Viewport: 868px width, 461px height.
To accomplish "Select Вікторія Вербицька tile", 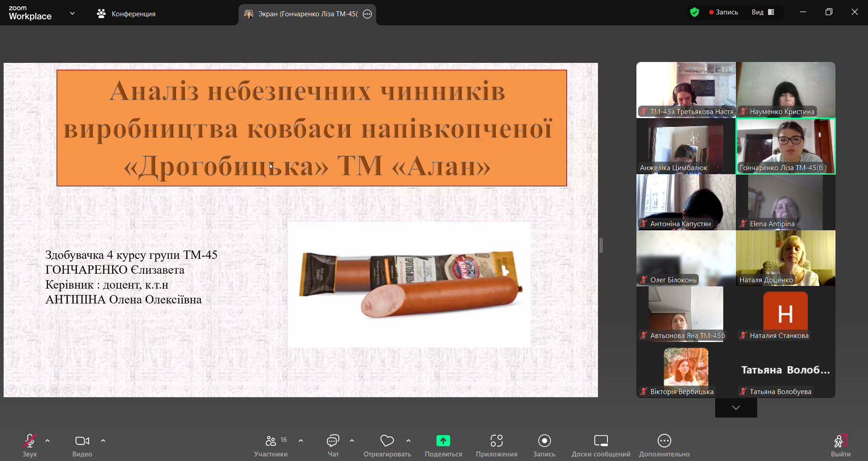I will coord(686,370).
